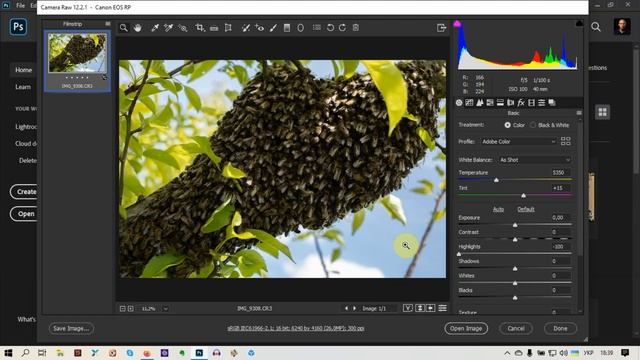Select Black & White treatment radio button
Viewport: 640px width, 360px height.
click(533, 125)
